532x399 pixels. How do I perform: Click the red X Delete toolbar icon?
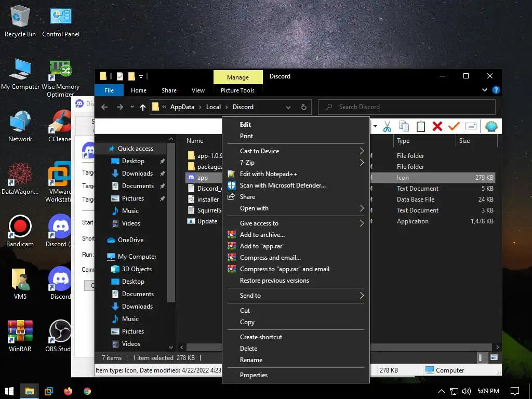[x=437, y=127]
